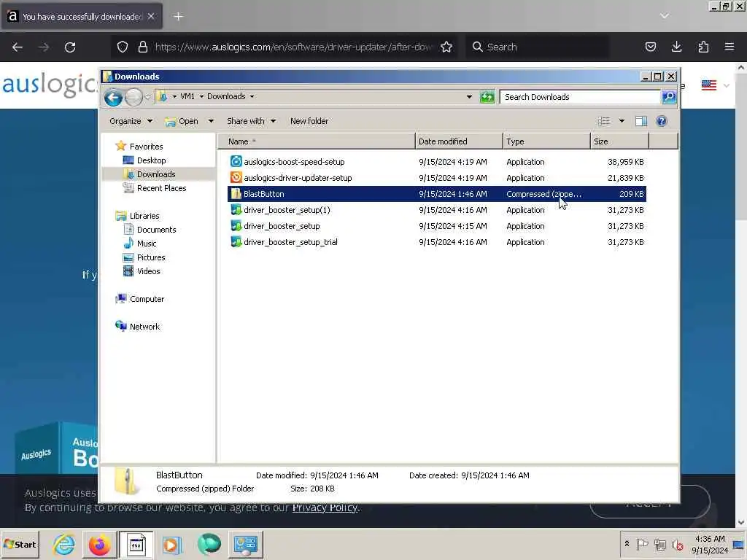Open Videos library
This screenshot has width=747, height=560.
pos(148,271)
